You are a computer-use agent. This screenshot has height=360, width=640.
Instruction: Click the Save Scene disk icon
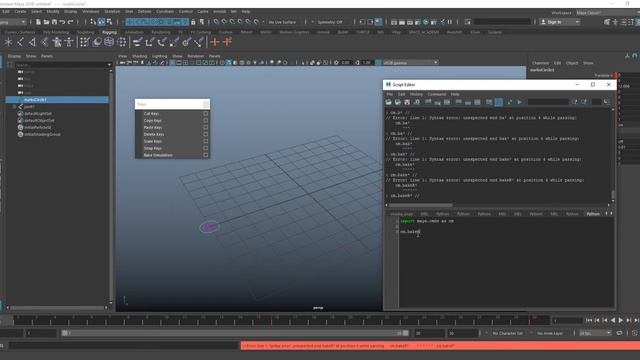(54, 22)
